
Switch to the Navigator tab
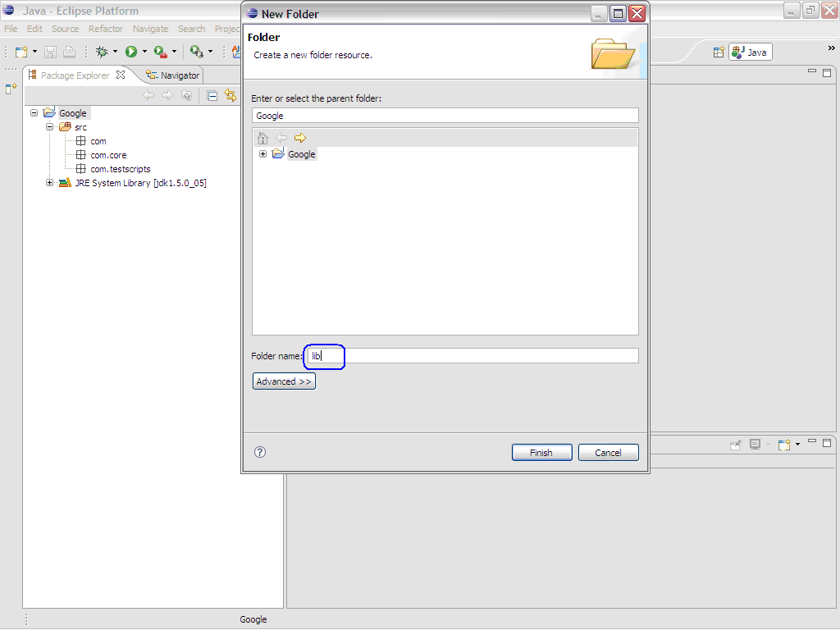(x=173, y=75)
